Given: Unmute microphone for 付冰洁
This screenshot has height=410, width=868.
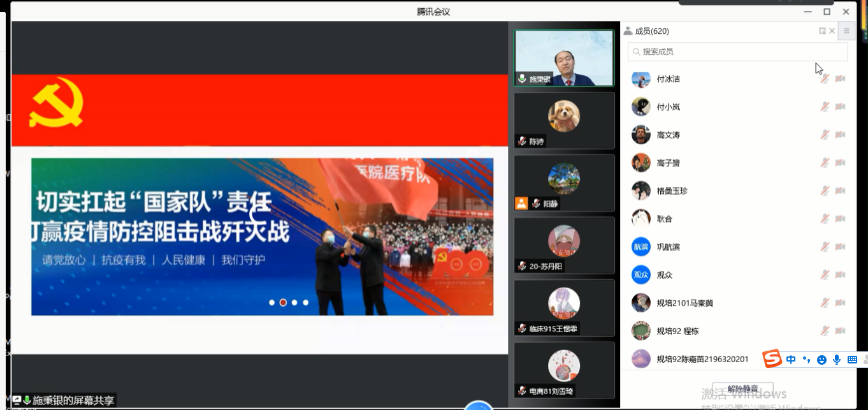Looking at the screenshot, I should 825,78.
